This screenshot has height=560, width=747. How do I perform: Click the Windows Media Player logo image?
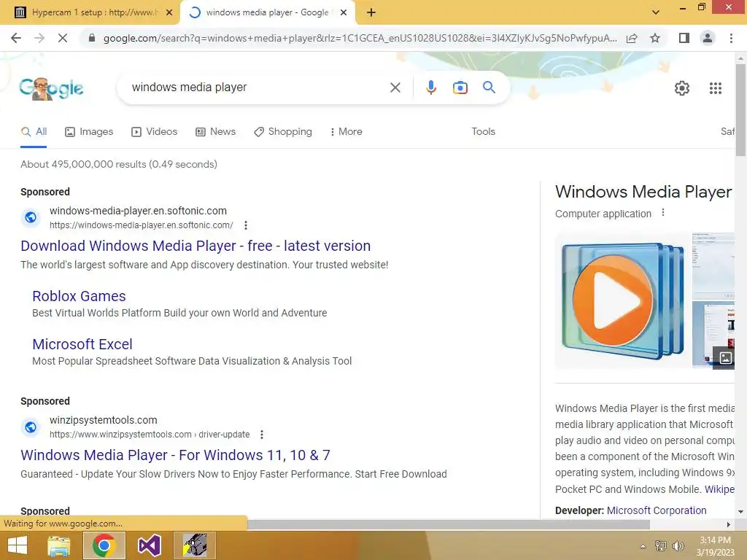622,300
